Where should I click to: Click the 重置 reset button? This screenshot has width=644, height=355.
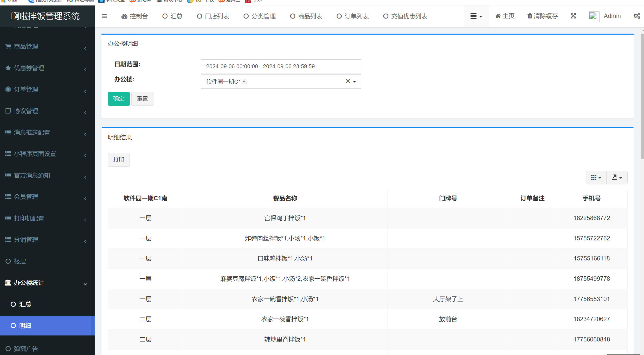pyautogui.click(x=142, y=99)
